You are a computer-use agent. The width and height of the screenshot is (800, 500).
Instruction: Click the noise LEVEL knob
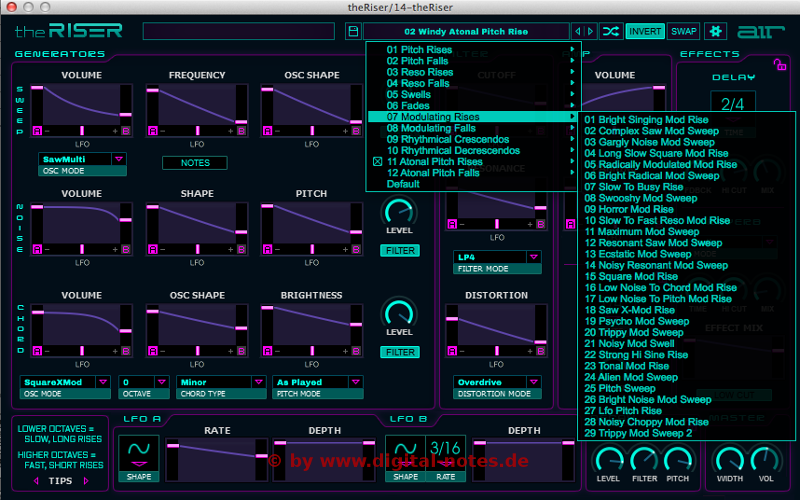pyautogui.click(x=399, y=211)
